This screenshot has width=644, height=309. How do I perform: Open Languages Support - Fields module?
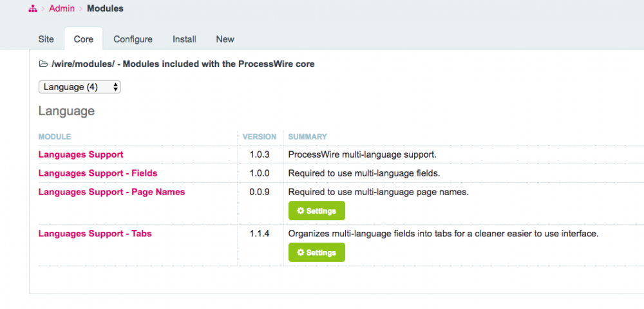tap(98, 173)
